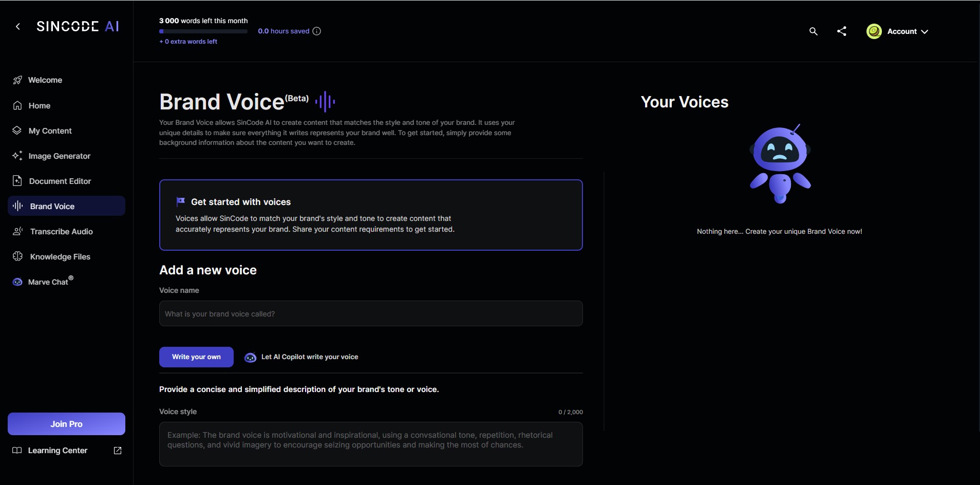Viewport: 980px width, 485px height.
Task: Focus the Voice style text area
Action: [371, 444]
